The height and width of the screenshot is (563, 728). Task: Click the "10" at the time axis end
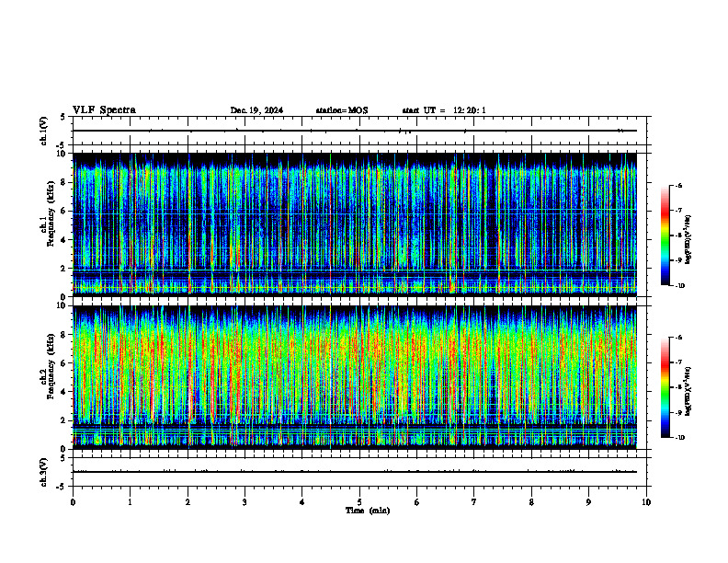tap(646, 502)
